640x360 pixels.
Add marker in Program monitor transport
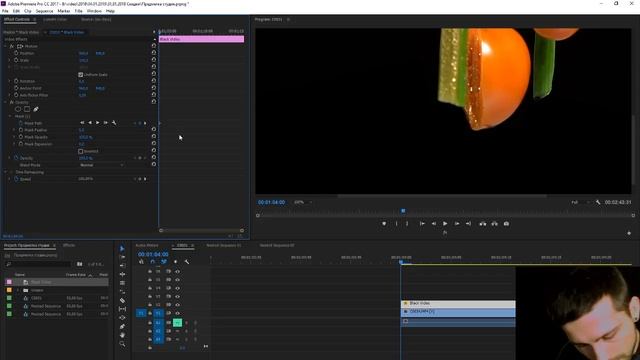click(384, 224)
